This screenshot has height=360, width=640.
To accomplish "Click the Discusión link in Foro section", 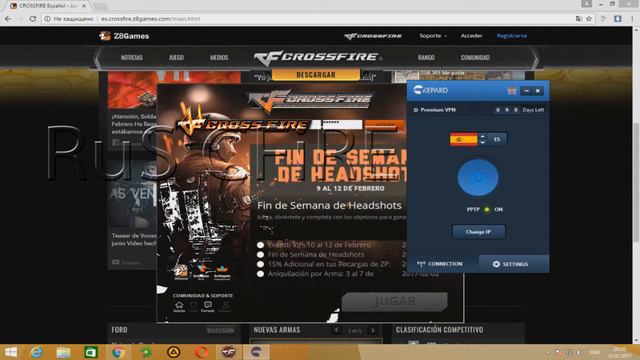I will pos(220,331).
